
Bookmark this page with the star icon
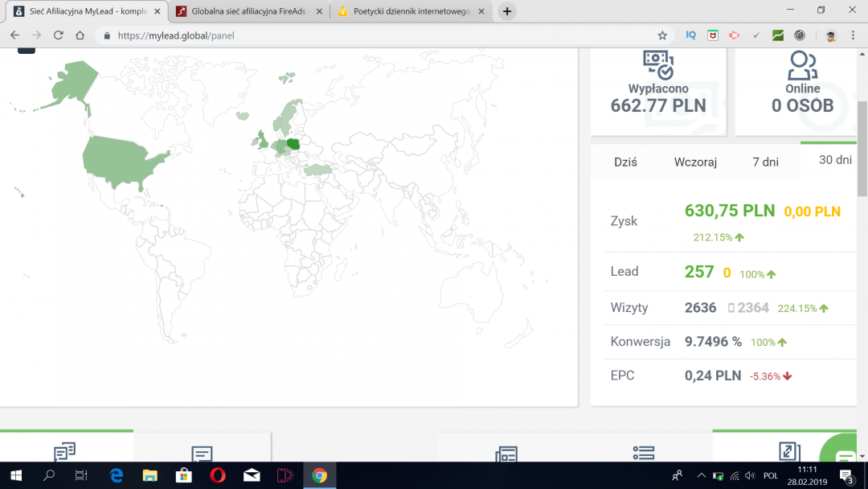pyautogui.click(x=662, y=35)
